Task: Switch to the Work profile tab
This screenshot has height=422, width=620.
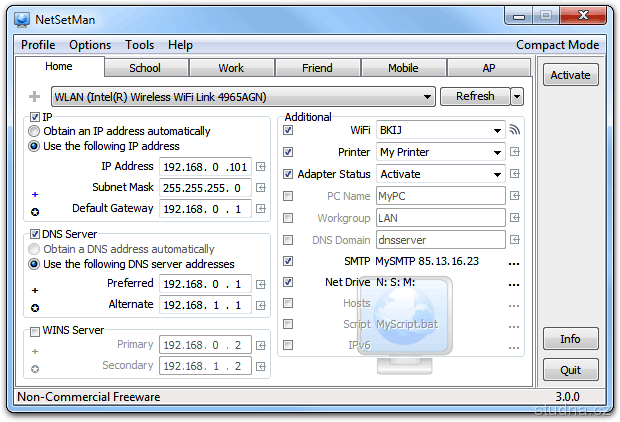Action: click(x=231, y=68)
